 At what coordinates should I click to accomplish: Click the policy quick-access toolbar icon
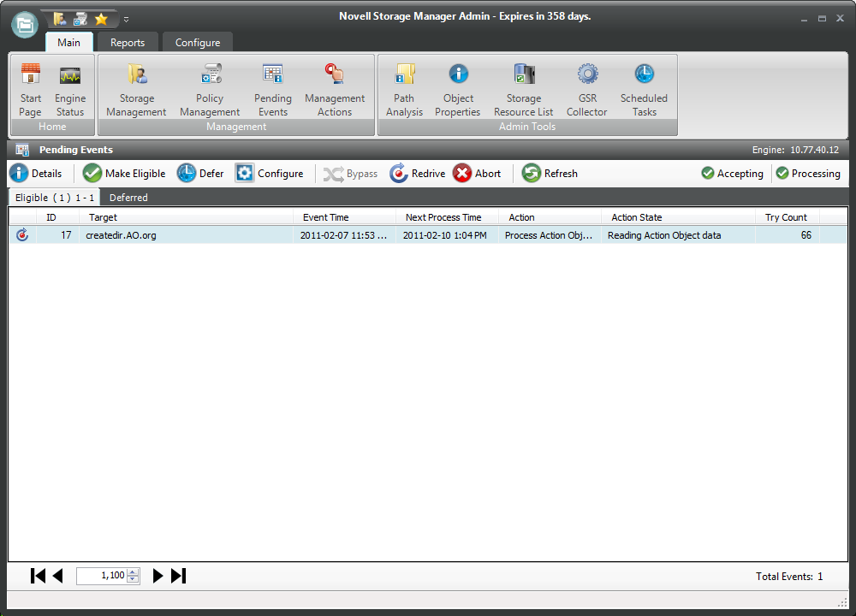pyautogui.click(x=80, y=20)
